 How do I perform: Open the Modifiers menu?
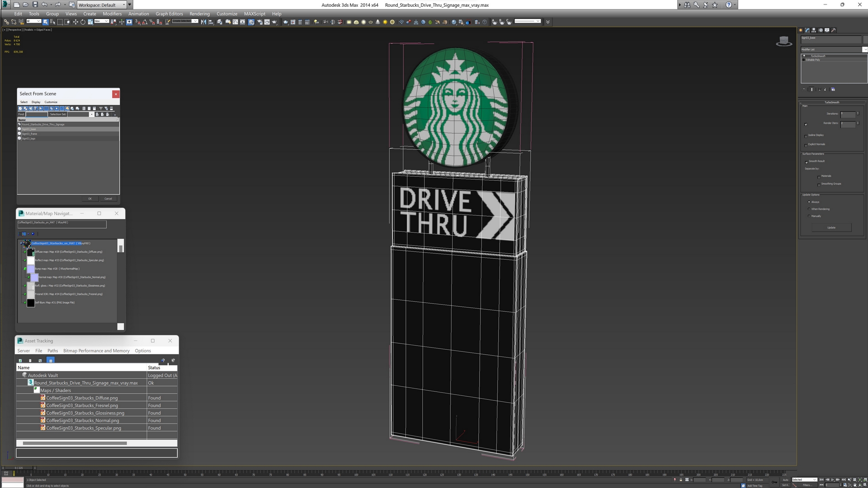point(112,14)
